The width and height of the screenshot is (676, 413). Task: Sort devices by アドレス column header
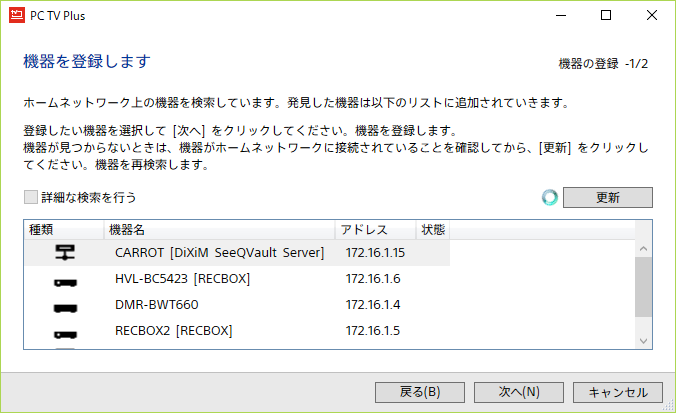click(374, 230)
